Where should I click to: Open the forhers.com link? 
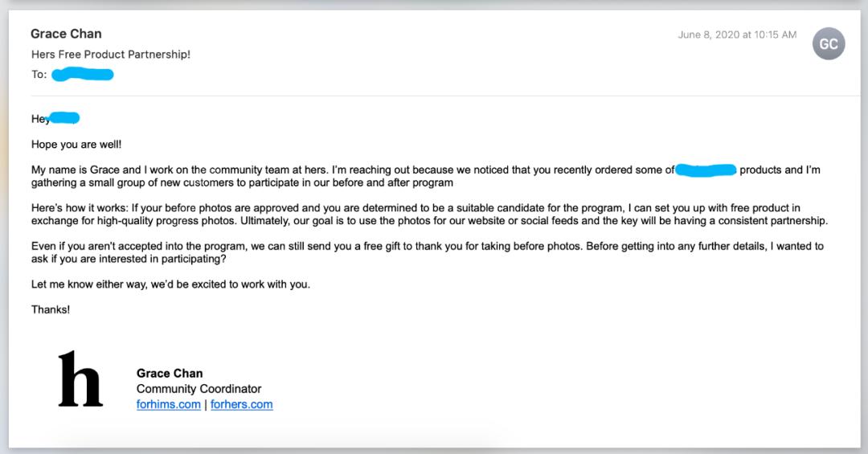(242, 404)
